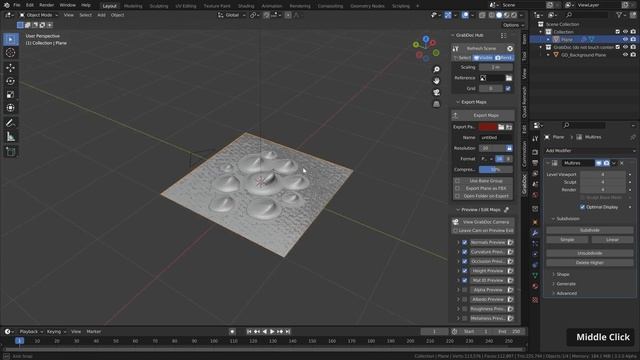
Task: Click the Subdivide button
Action: [x=590, y=230]
